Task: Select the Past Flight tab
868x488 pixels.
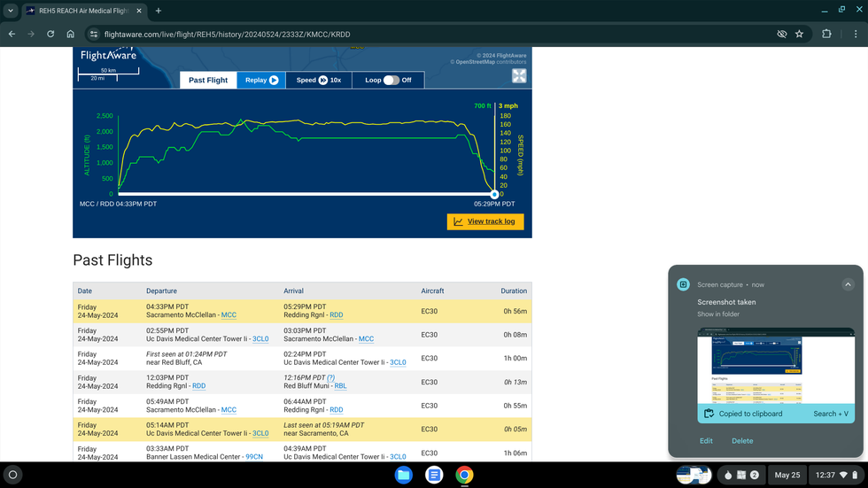Action: [208, 80]
